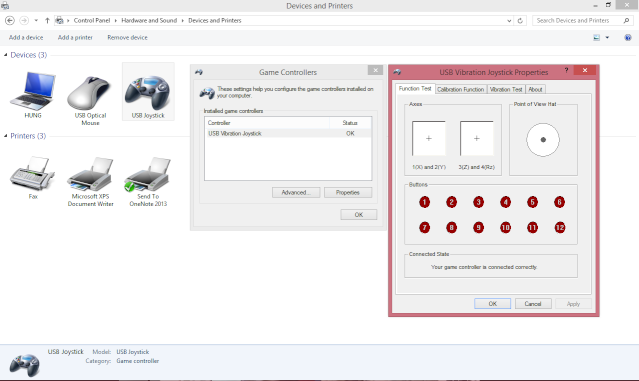The height and width of the screenshot is (381, 639).
Task: Expand the address bar history dropdown
Action: tap(509, 20)
